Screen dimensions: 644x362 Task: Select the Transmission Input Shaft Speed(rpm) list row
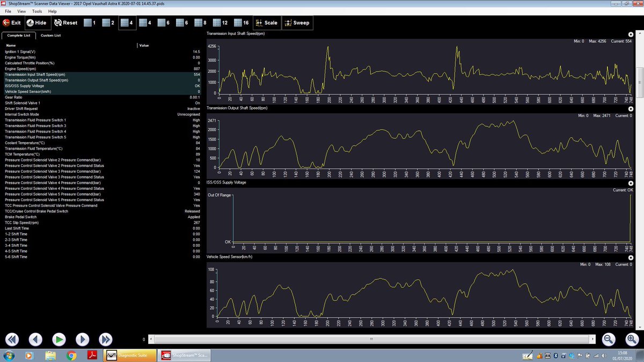(102, 75)
